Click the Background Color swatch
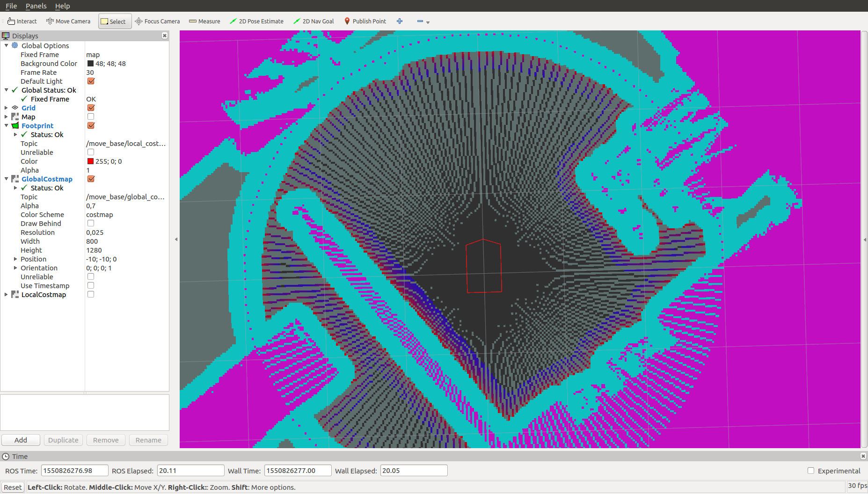This screenshot has width=868, height=494. click(x=90, y=63)
